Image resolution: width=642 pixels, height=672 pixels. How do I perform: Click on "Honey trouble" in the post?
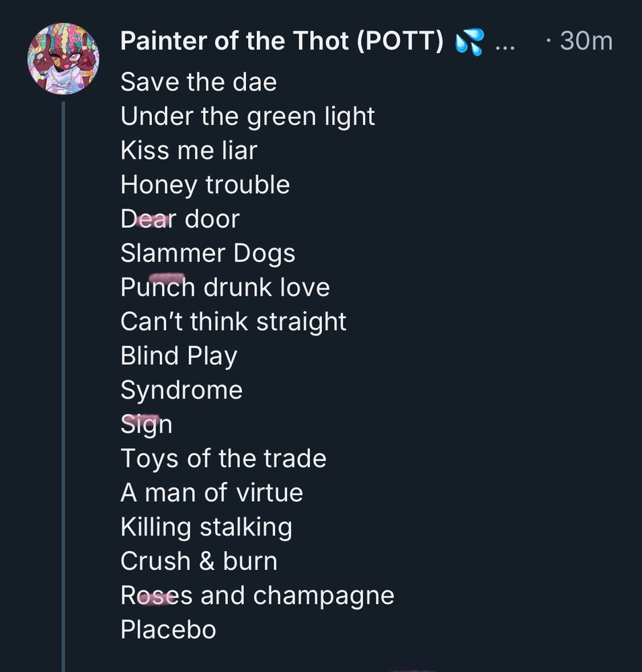[205, 185]
